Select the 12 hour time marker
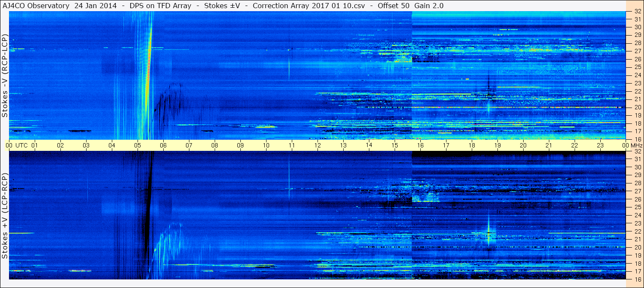The height and width of the screenshot is (288, 644). coord(318,145)
